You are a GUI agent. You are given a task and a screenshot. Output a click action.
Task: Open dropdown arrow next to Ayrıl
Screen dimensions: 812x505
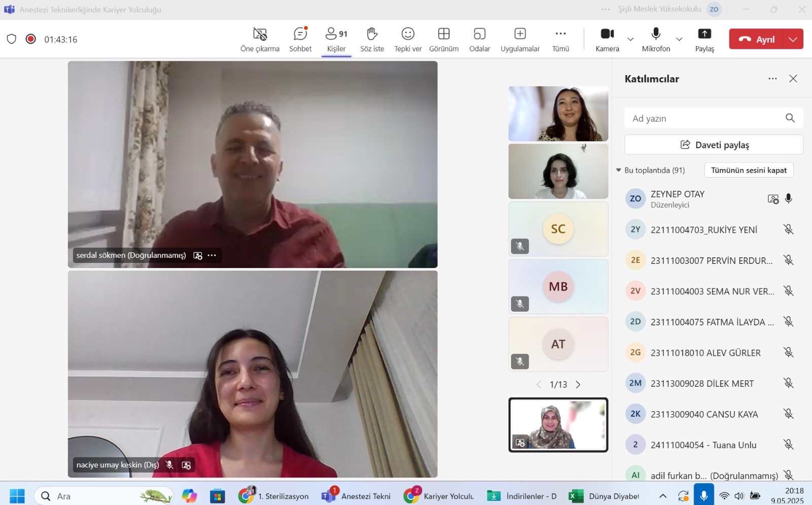point(793,39)
